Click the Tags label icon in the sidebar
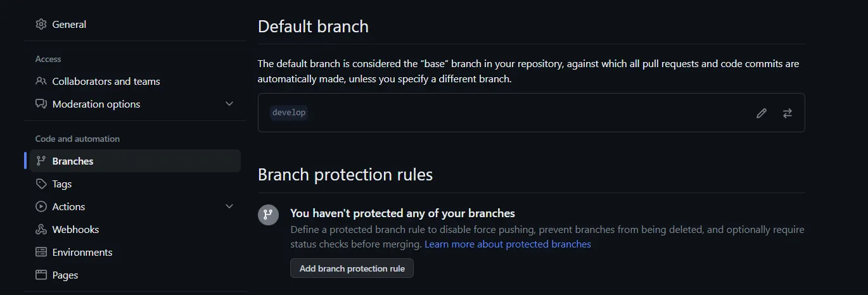Image resolution: width=868 pixels, height=295 pixels. point(41,184)
